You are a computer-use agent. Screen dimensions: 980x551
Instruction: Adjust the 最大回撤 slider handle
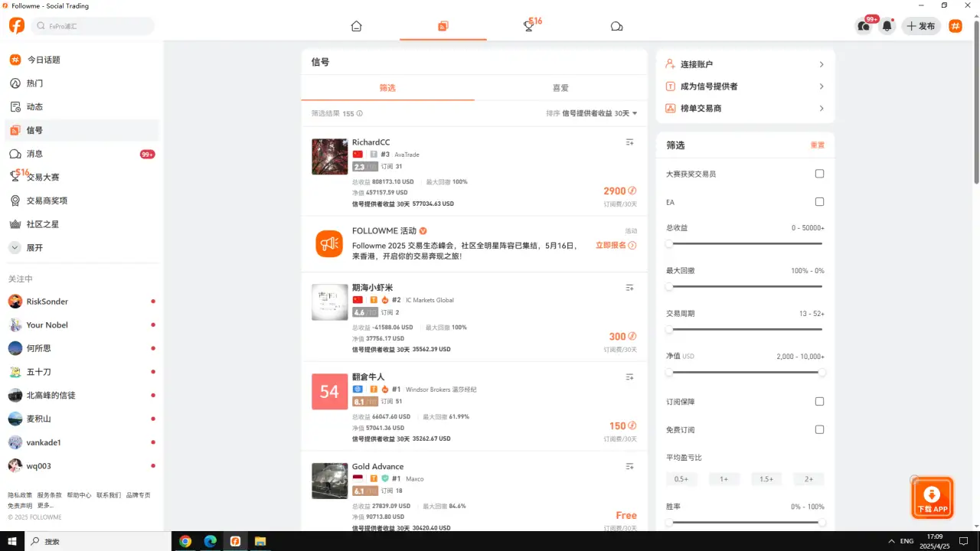click(x=669, y=287)
